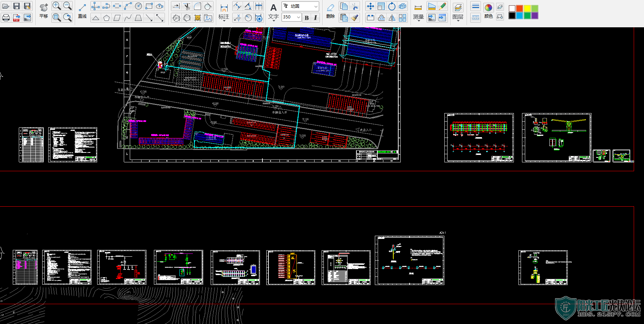
Task: Click the green pencil markup icon
Action: [442, 6]
